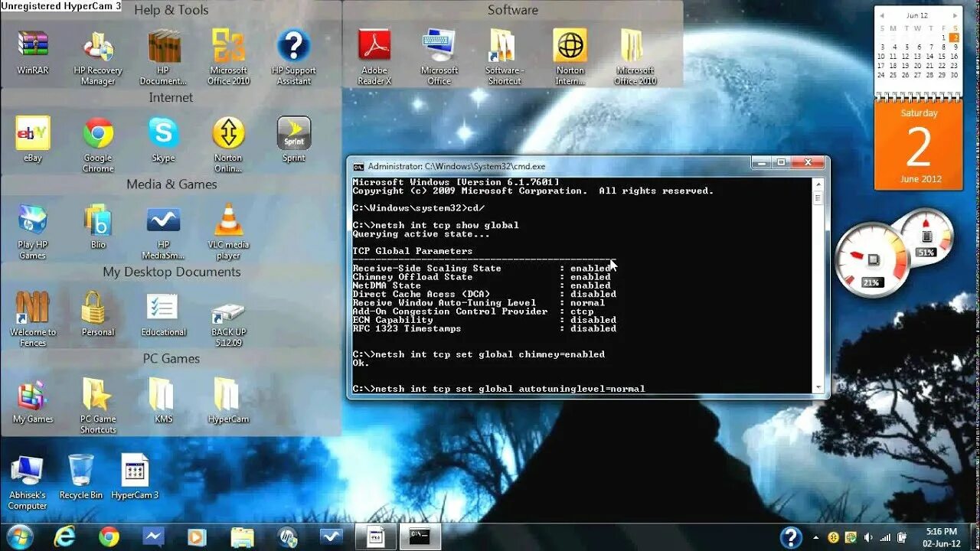Open Play HP Games icon
This screenshot has width=980, height=551.
[33, 232]
